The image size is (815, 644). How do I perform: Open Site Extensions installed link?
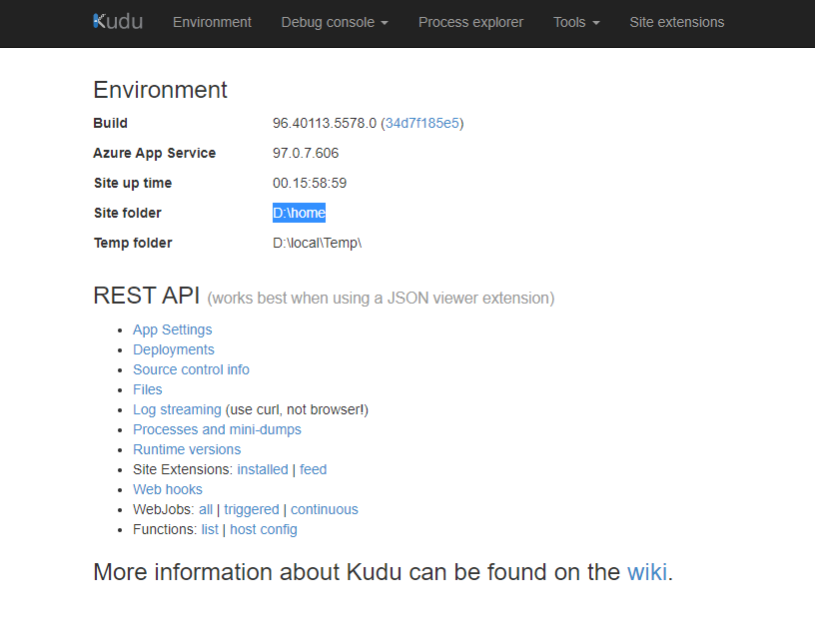pyautogui.click(x=263, y=469)
